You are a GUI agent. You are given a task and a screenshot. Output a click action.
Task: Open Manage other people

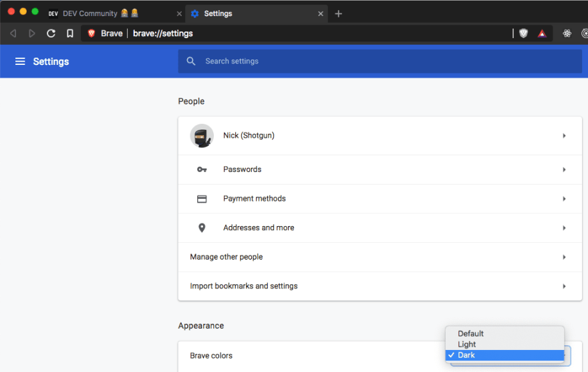[x=380, y=257]
